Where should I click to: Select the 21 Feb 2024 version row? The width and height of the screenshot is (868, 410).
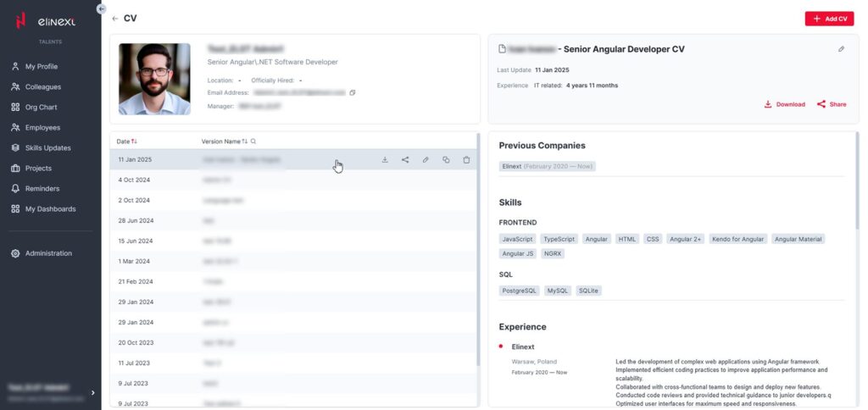coord(292,281)
